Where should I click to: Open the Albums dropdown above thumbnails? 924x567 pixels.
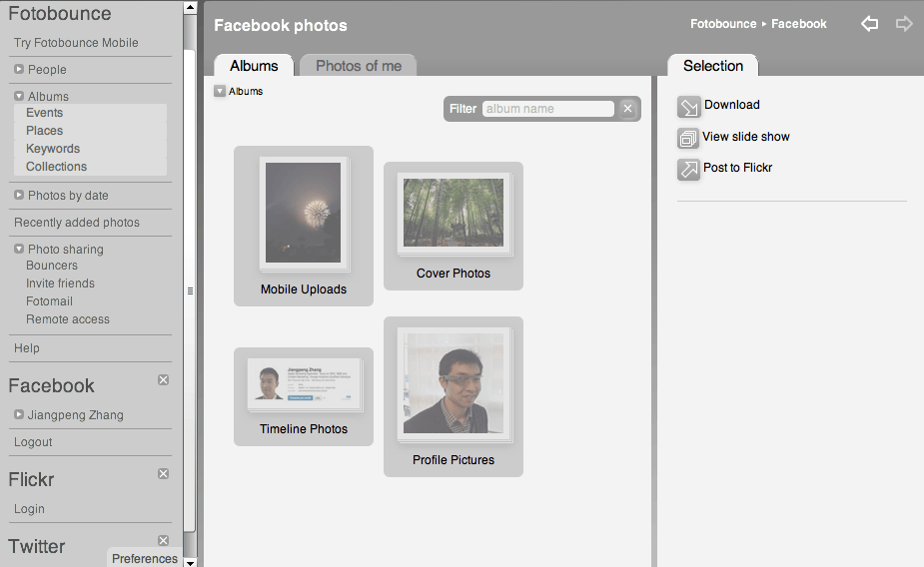(220, 92)
